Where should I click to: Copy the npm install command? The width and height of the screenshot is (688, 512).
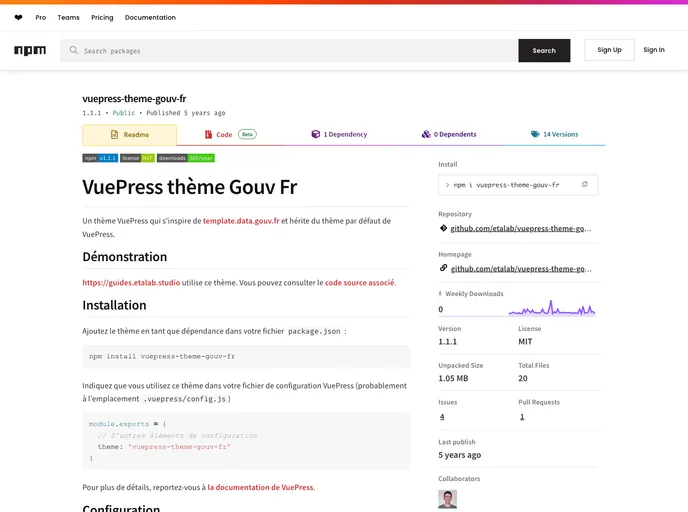click(x=585, y=184)
